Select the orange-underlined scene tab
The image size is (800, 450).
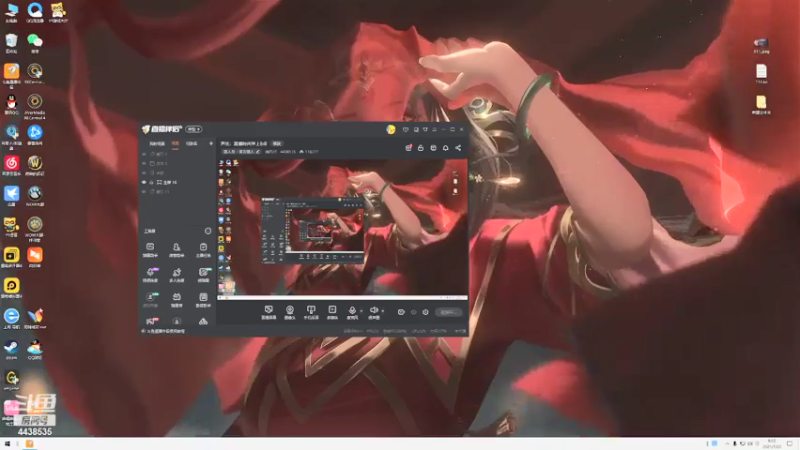(x=175, y=144)
